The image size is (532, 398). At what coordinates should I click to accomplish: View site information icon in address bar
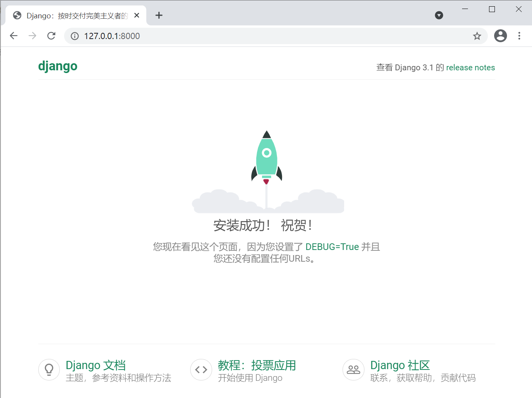[x=75, y=36]
